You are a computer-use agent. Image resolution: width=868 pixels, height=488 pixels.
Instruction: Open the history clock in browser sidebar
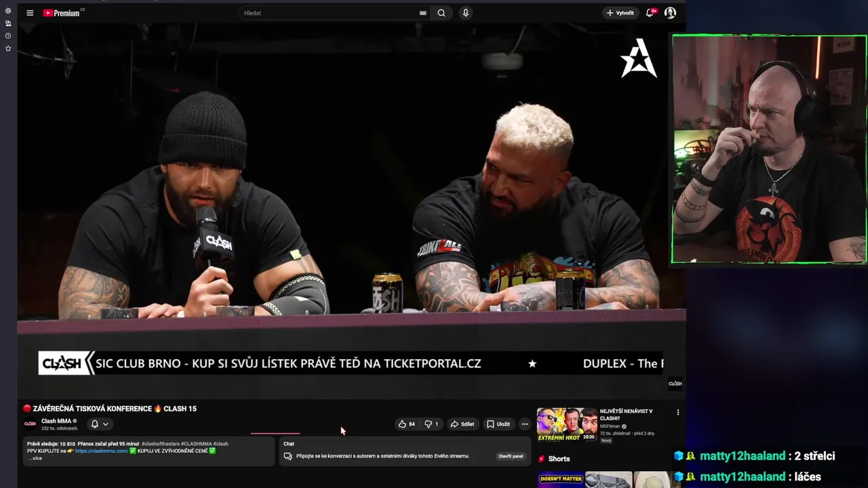coord(8,36)
